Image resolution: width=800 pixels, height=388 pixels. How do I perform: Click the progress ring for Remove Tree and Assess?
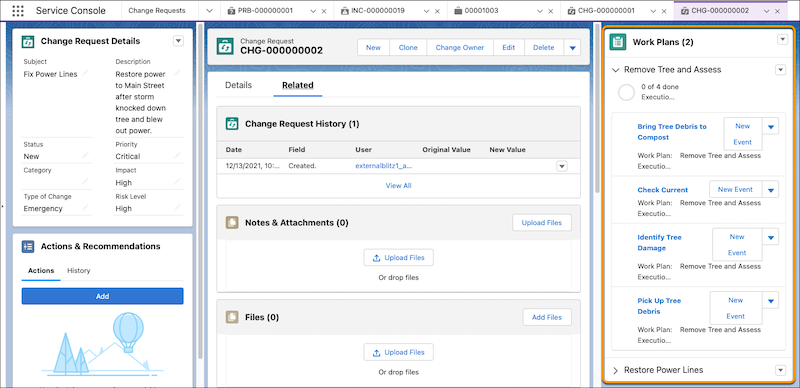tap(626, 92)
